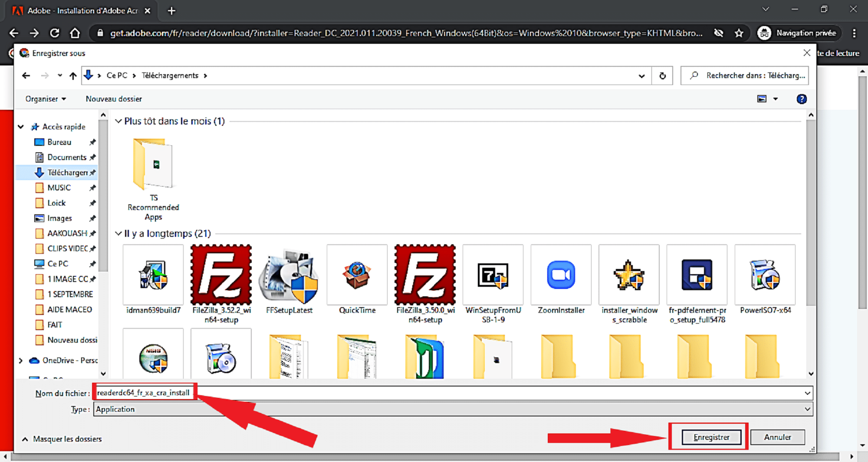Screen dimensions: 868x462
Task: Open the file name history dropdown
Action: (807, 393)
